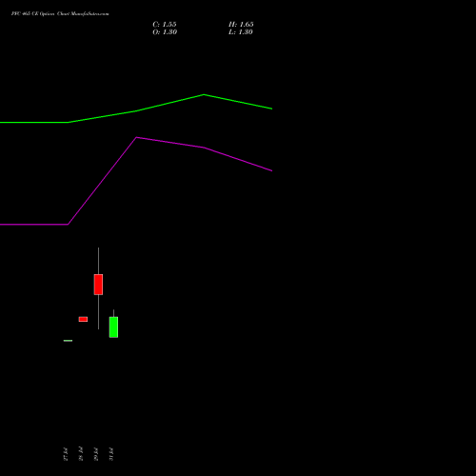The width and height of the screenshot is (476, 476).
Task: Click the green candlestick body
Action: point(113,327)
